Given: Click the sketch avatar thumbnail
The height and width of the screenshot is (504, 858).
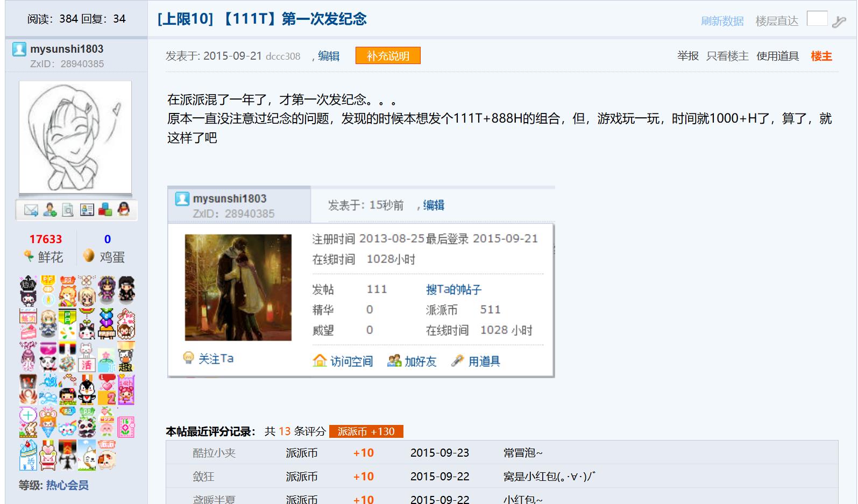Looking at the screenshot, I should pos(75,137).
